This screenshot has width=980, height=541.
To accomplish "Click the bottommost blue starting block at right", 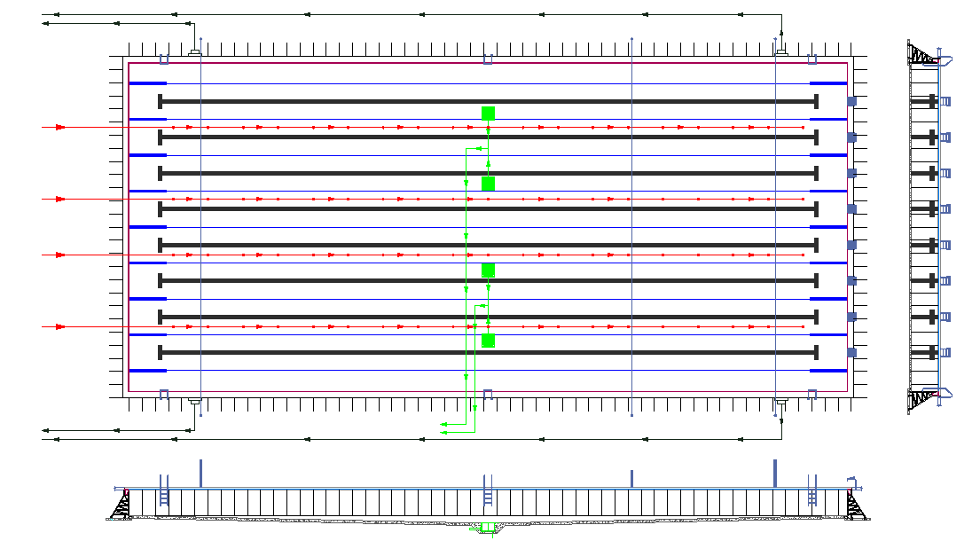I will pyautogui.click(x=851, y=352).
